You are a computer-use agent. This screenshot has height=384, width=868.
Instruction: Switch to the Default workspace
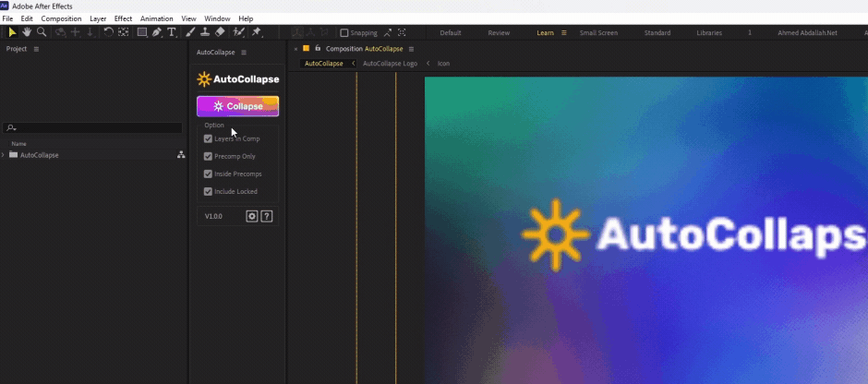tap(451, 32)
